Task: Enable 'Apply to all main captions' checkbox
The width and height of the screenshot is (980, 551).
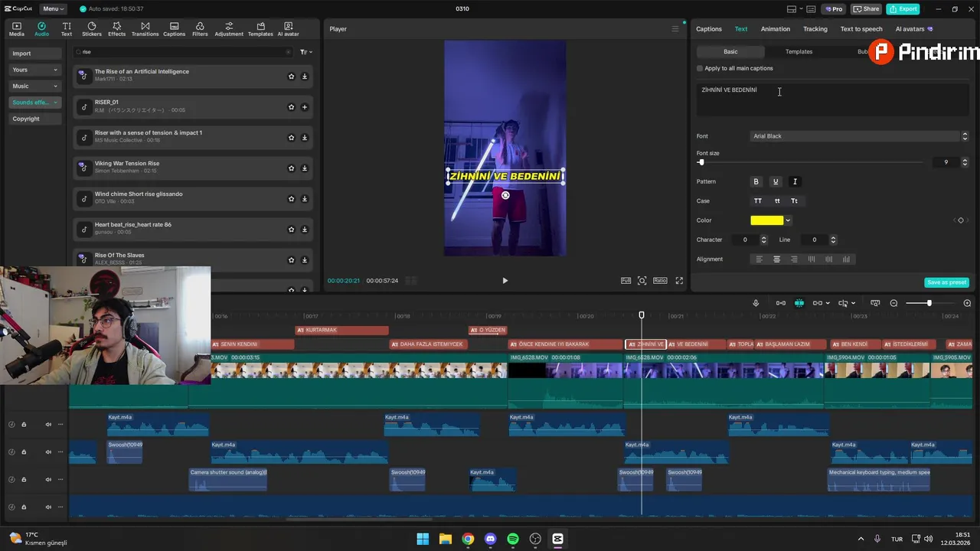Action: click(x=700, y=68)
